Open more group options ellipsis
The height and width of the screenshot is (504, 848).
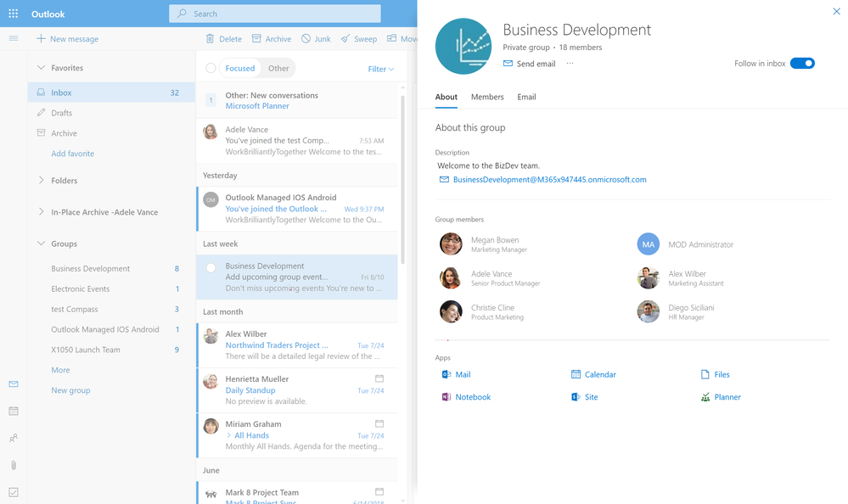(570, 64)
